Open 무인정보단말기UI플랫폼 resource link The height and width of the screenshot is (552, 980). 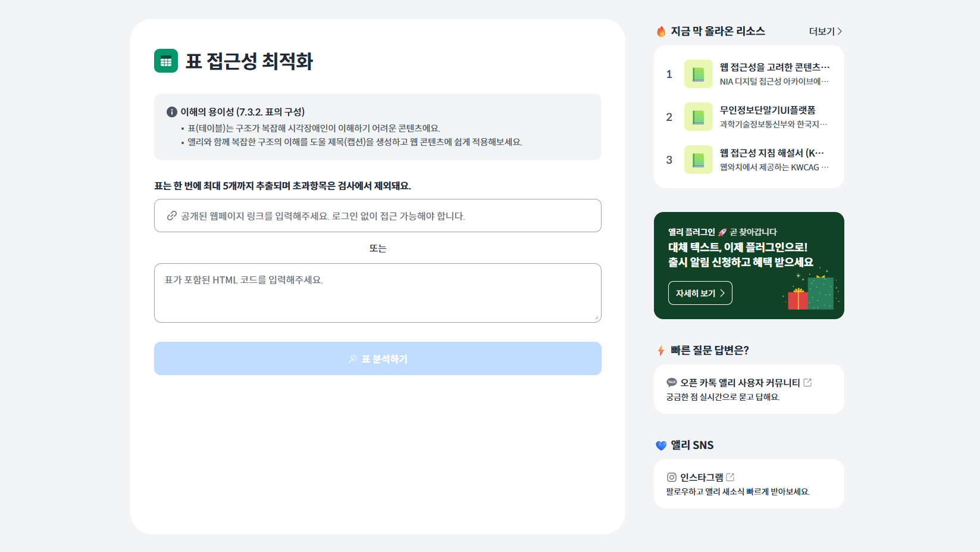click(x=768, y=110)
